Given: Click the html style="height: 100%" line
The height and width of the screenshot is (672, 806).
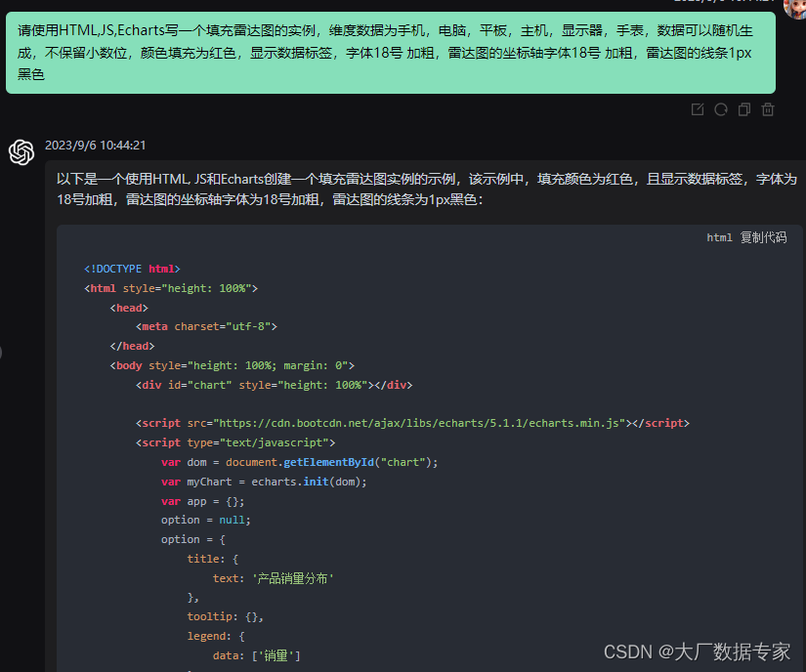Looking at the screenshot, I should [x=171, y=288].
